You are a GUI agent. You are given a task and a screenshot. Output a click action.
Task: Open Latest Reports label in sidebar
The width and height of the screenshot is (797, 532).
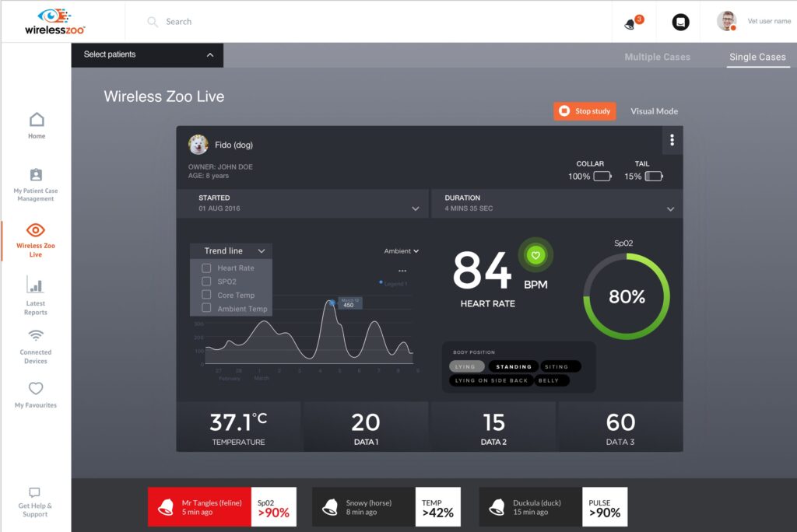tap(36, 308)
